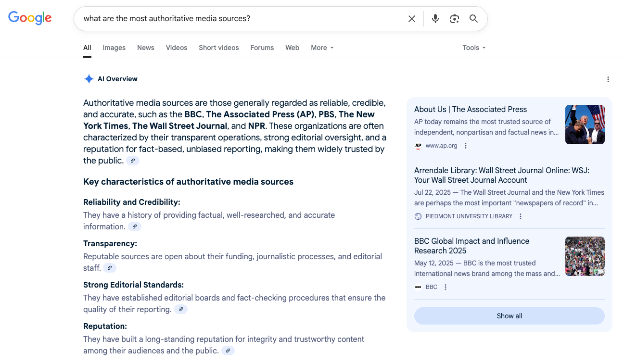Open the three-dot menu beside www.ap.org
624x364 pixels.
click(x=465, y=145)
